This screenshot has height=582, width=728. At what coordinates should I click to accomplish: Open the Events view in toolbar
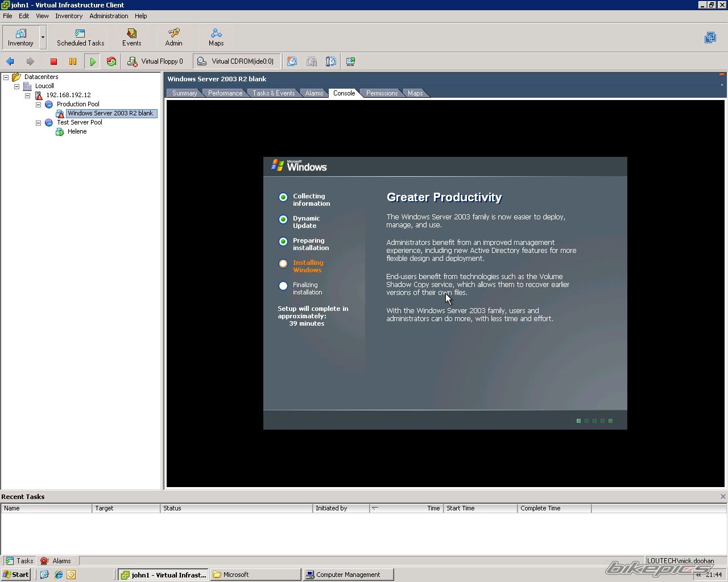[131, 38]
